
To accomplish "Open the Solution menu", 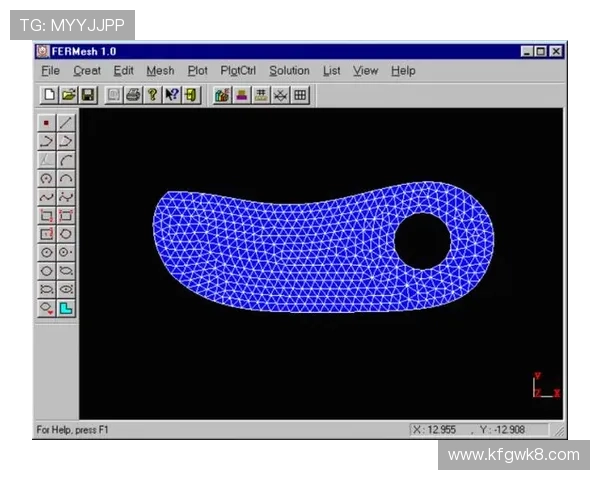I will (x=289, y=71).
